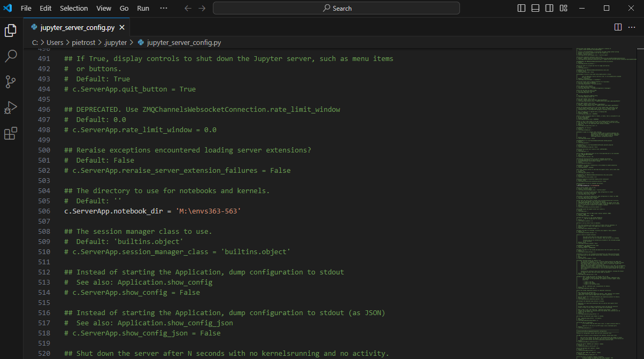Open the Source Control view

pos(11,81)
